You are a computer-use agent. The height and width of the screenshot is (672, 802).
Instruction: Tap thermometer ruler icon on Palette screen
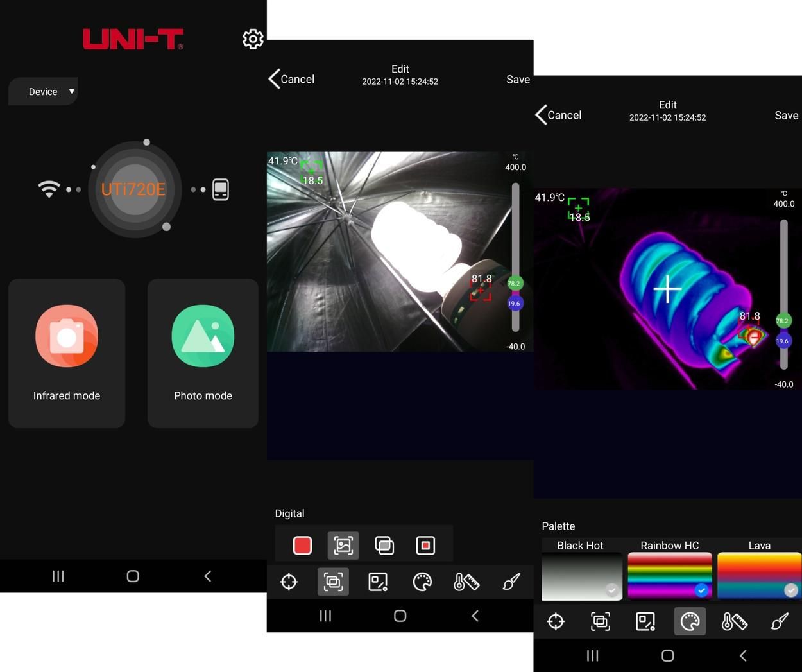[x=734, y=621]
